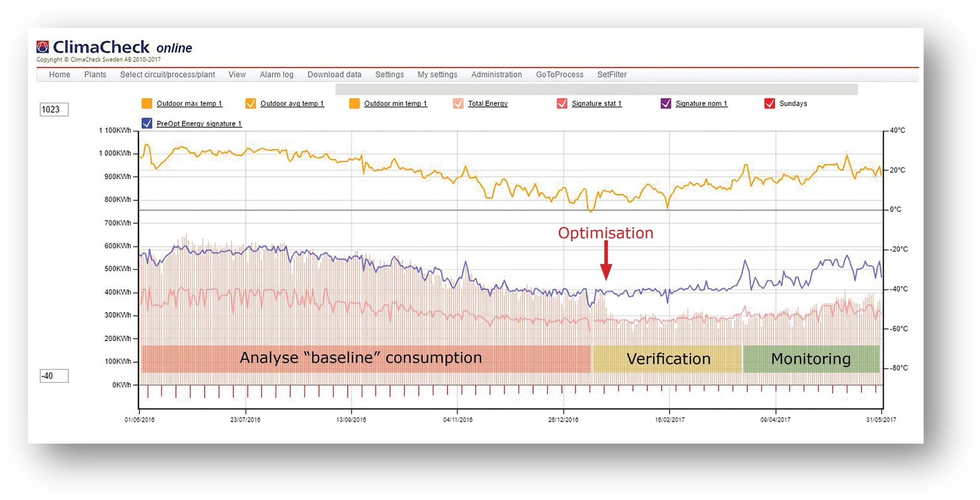Open the Plants menu
This screenshot has width=980, height=500.
tap(95, 75)
